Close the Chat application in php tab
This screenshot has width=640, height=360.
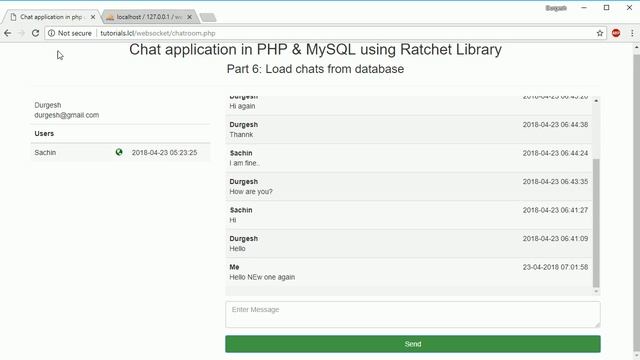(93, 17)
